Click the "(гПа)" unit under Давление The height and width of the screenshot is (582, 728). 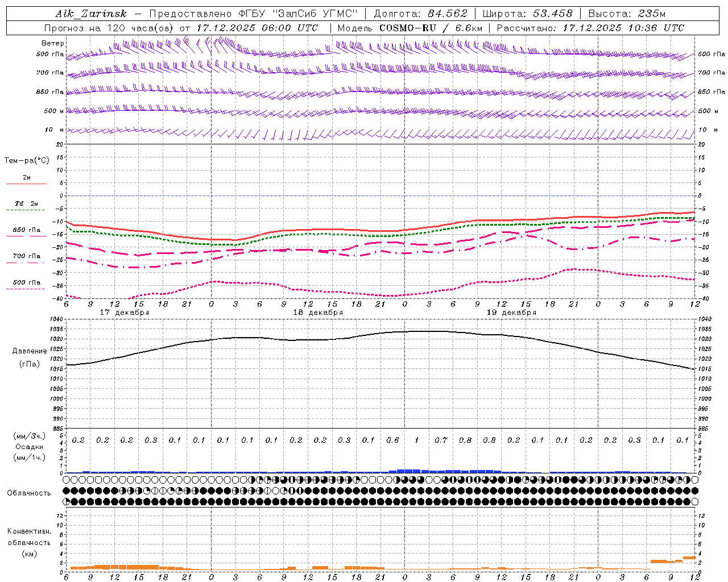(30, 364)
